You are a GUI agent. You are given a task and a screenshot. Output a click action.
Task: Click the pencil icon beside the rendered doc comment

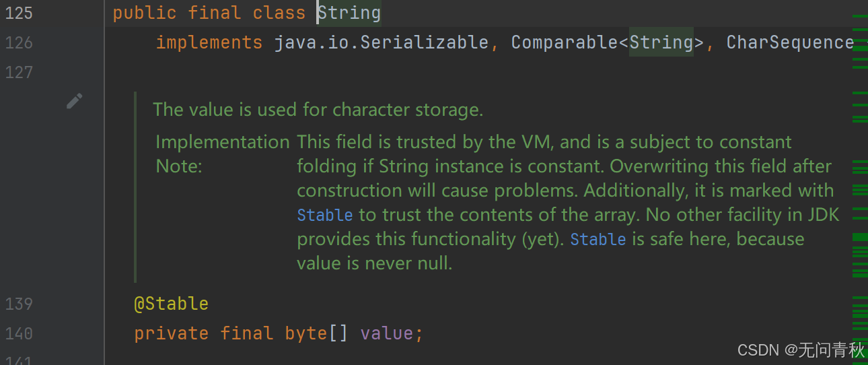pyautogui.click(x=74, y=101)
